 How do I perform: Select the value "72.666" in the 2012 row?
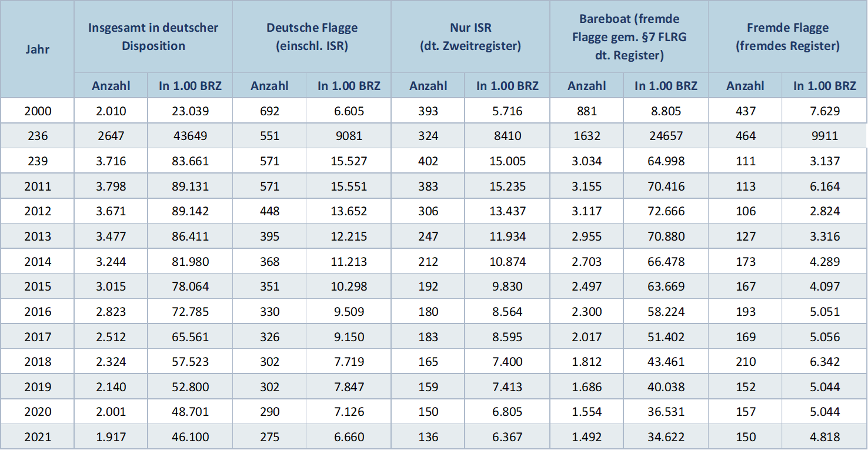[666, 212]
